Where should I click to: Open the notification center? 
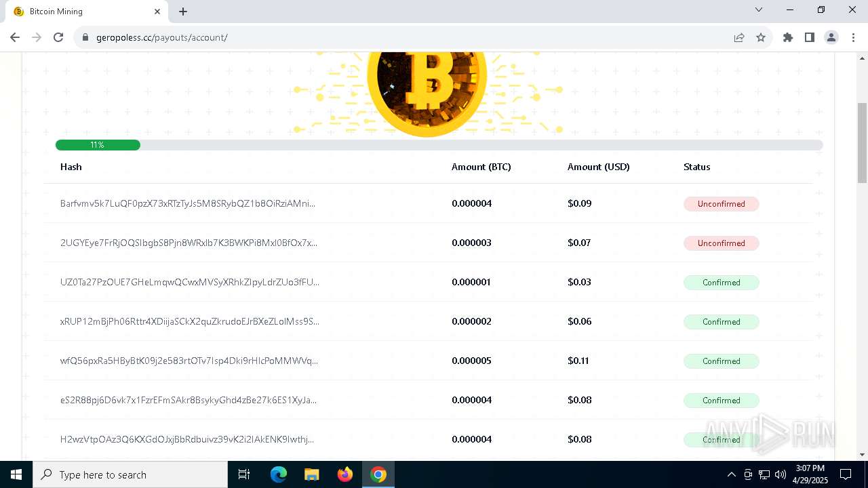tap(846, 474)
